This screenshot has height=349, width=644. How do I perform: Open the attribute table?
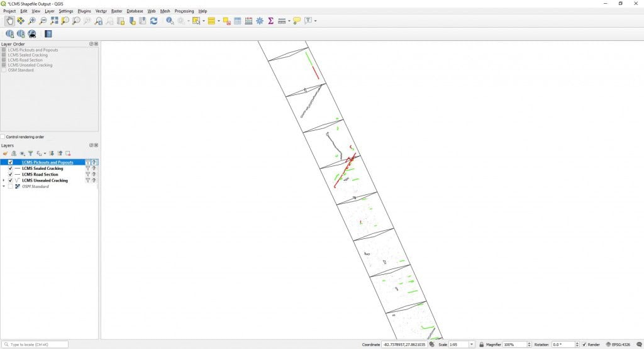[x=237, y=21]
